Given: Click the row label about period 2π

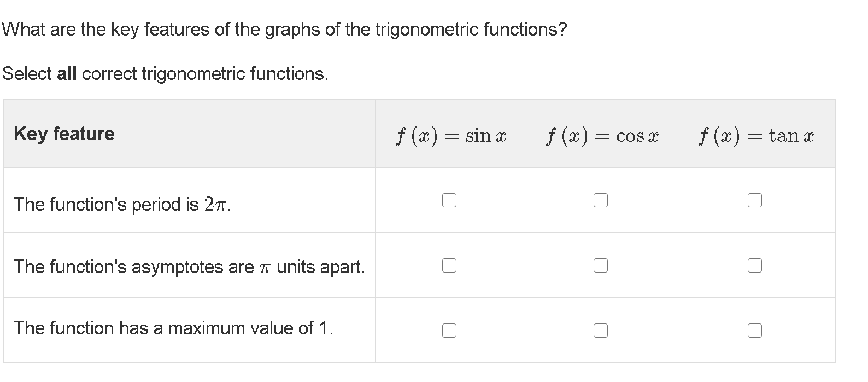Looking at the screenshot, I should tap(122, 205).
